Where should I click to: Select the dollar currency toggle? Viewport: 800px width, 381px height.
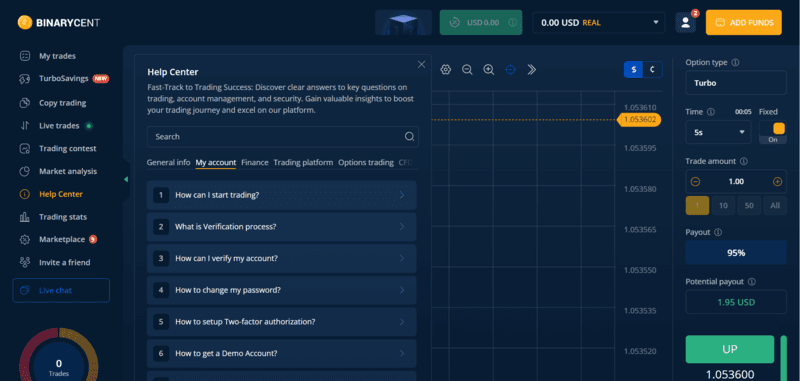click(634, 70)
